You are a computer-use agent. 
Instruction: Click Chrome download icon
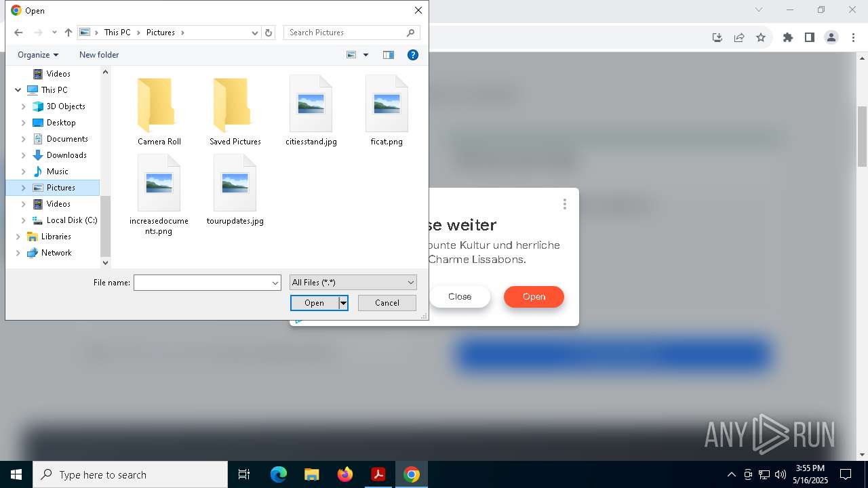[717, 37]
